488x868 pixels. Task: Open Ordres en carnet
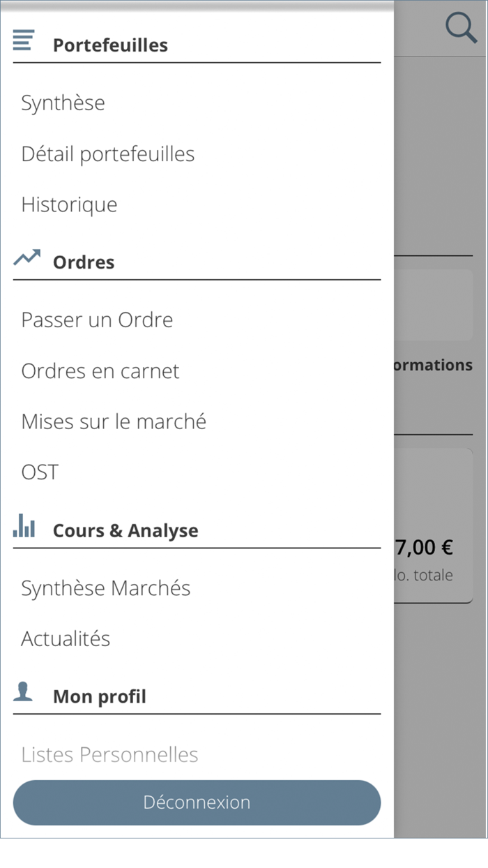[x=100, y=371]
